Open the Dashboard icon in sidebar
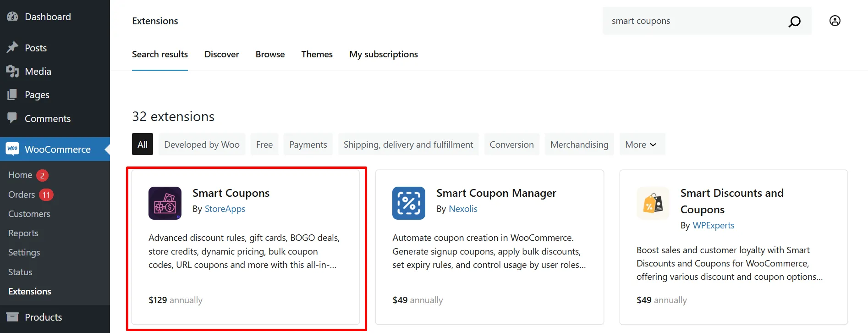This screenshot has height=333, width=868. pyautogui.click(x=12, y=17)
